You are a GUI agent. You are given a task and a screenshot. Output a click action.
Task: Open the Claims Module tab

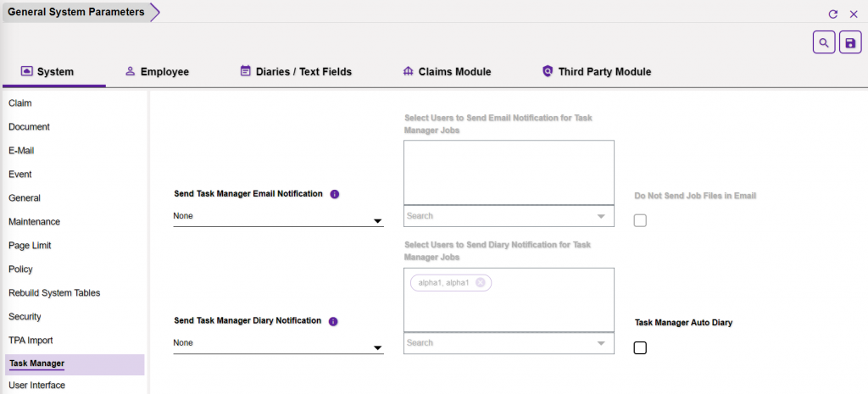(447, 72)
